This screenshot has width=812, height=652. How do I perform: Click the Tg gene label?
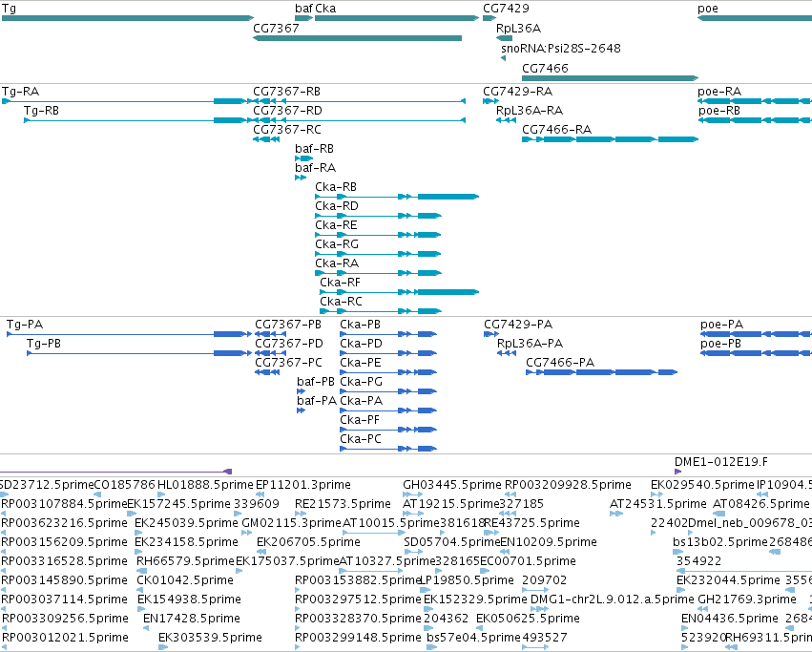coord(9,9)
